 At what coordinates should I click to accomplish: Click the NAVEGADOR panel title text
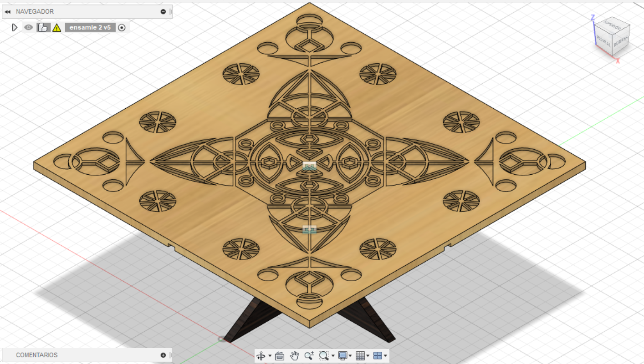coord(35,12)
